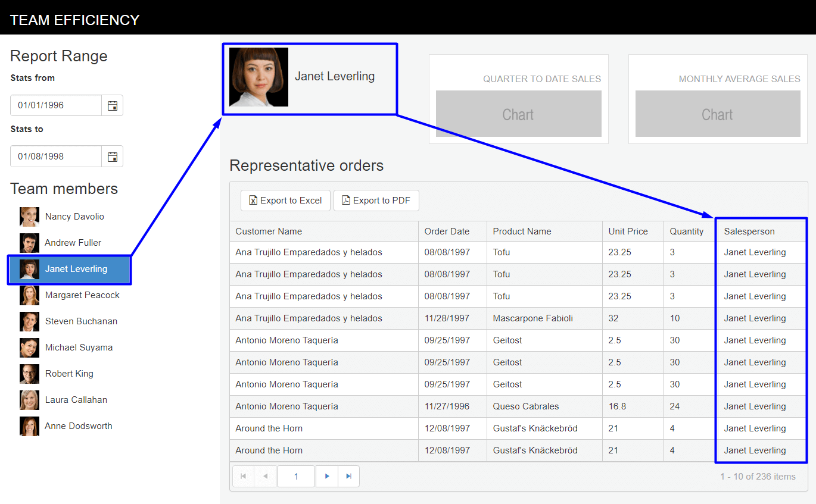Image resolution: width=816 pixels, height=504 pixels.
Task: Click Nancy Davolio's avatar photo
Action: (x=29, y=217)
